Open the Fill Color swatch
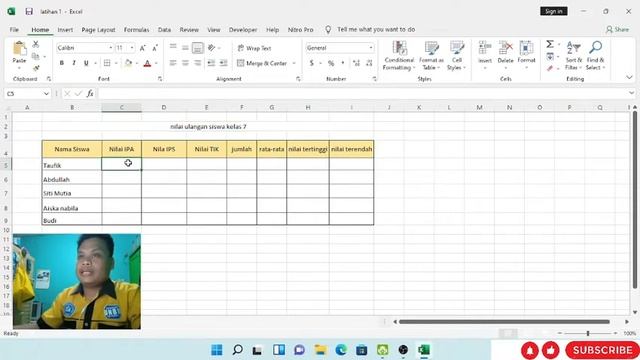The width and height of the screenshot is (640, 360). tap(128, 63)
